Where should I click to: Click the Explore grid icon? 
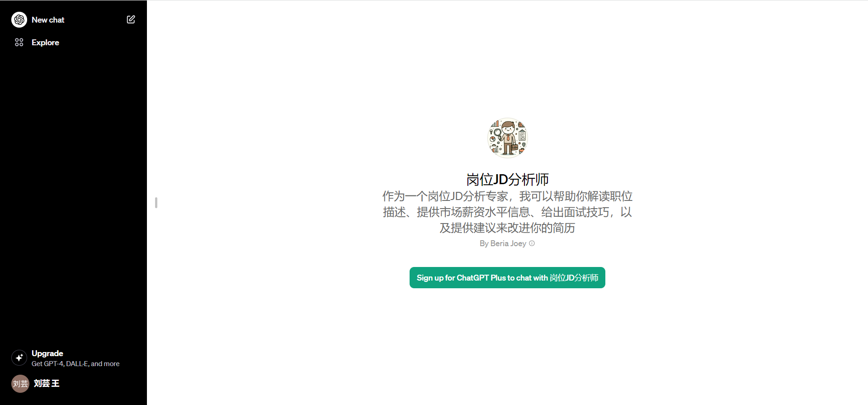[19, 43]
